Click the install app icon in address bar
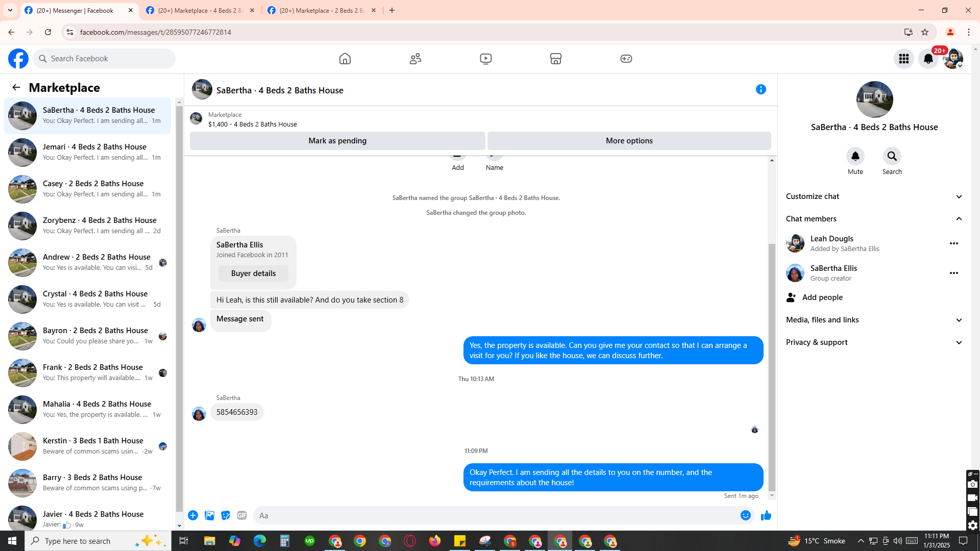The height and width of the screenshot is (551, 980). [909, 32]
